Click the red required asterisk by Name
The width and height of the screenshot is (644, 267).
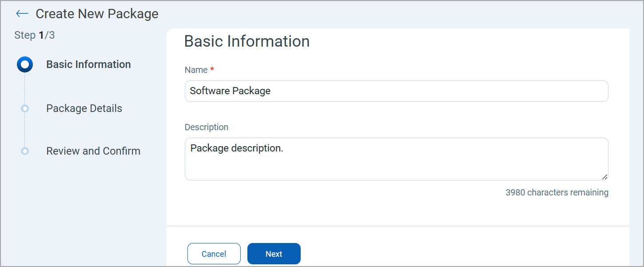pyautogui.click(x=212, y=70)
